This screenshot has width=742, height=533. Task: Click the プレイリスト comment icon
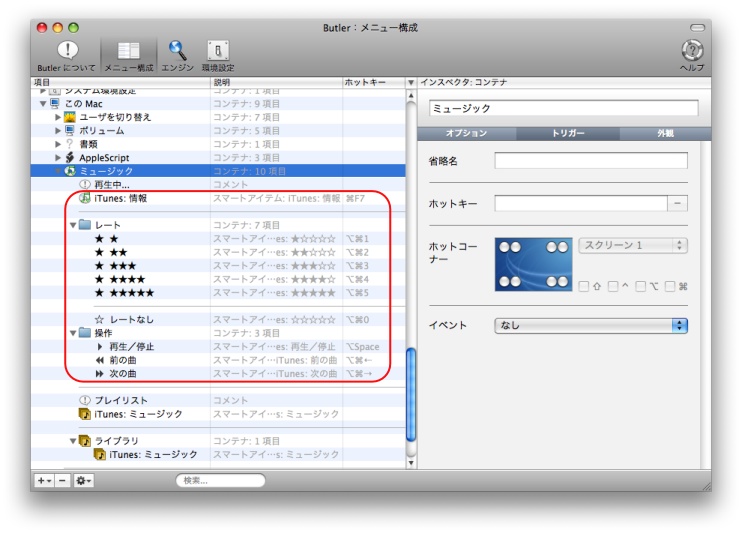click(85, 400)
